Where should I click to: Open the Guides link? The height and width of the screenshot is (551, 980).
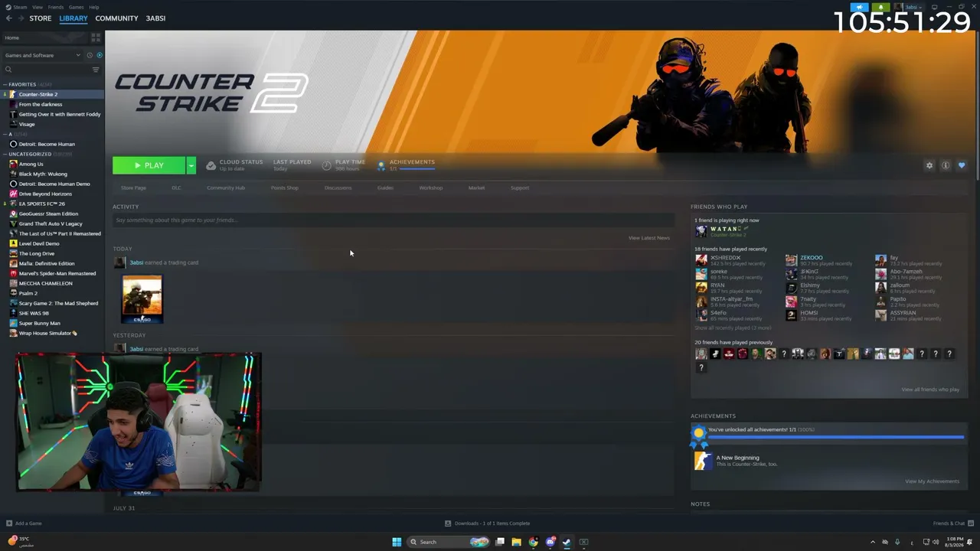coord(385,187)
